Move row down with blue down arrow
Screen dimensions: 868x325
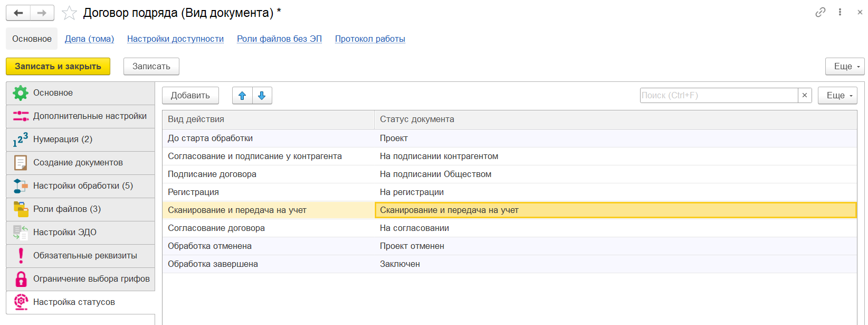tap(262, 96)
